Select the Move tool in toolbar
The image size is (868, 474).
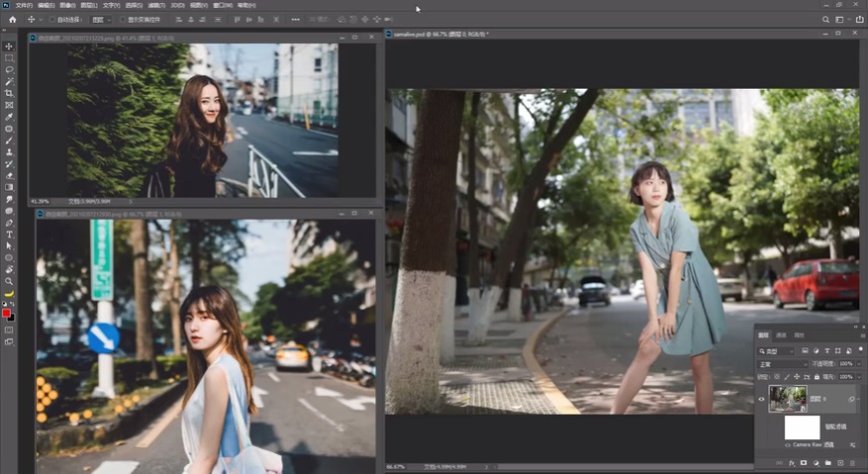(9, 47)
